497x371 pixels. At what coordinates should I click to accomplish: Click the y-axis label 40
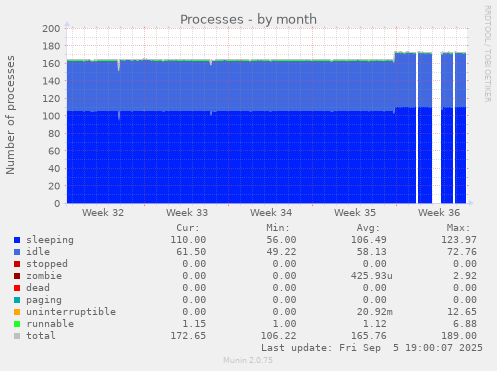54,169
